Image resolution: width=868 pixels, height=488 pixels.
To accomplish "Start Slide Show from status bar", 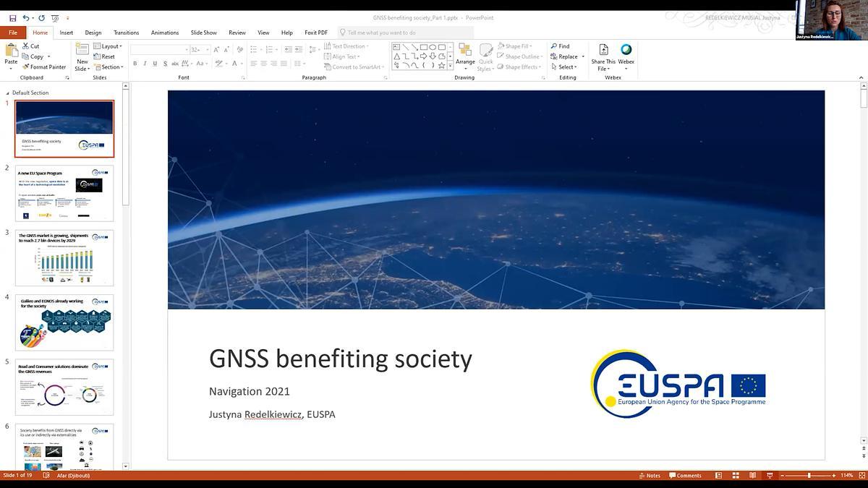I will pos(770,476).
